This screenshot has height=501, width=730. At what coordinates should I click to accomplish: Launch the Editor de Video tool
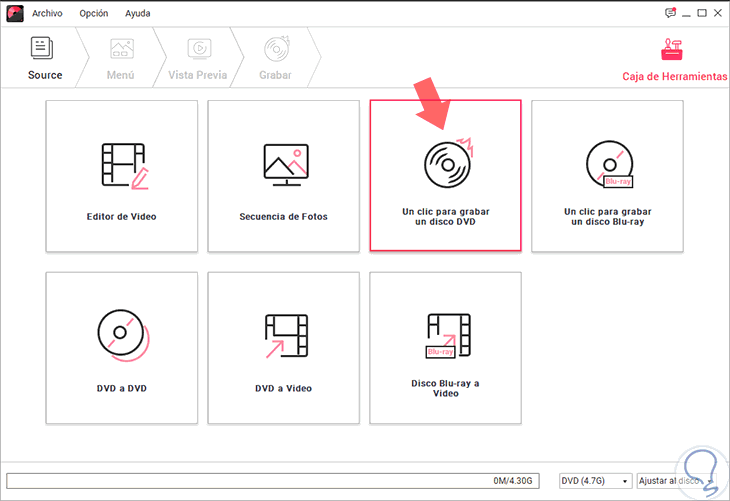[122, 176]
